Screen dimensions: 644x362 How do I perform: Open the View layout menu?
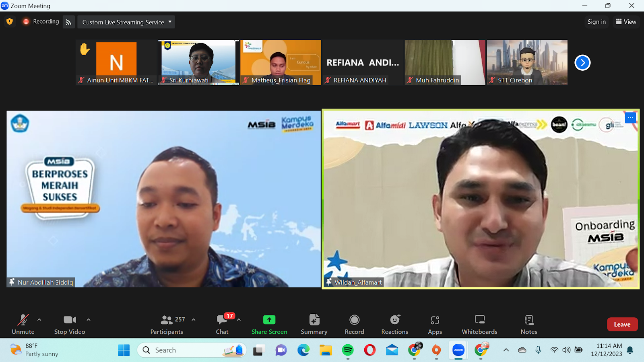tap(626, 22)
